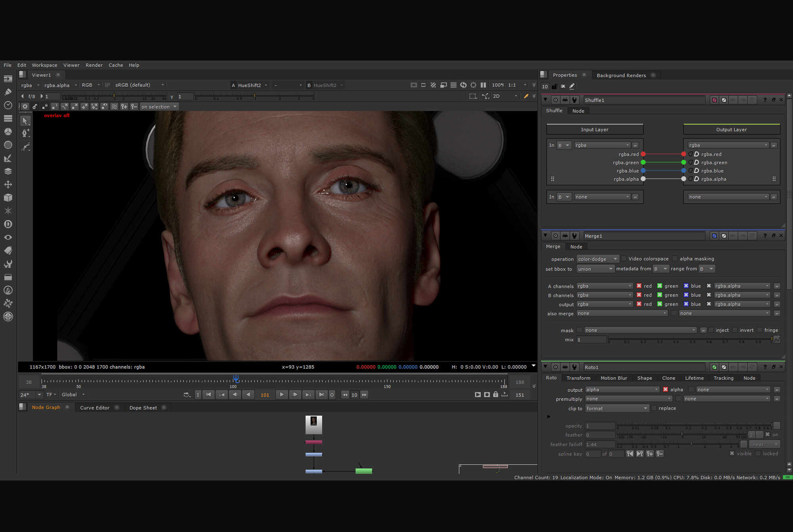Play forward in the viewer timeline

[282, 395]
